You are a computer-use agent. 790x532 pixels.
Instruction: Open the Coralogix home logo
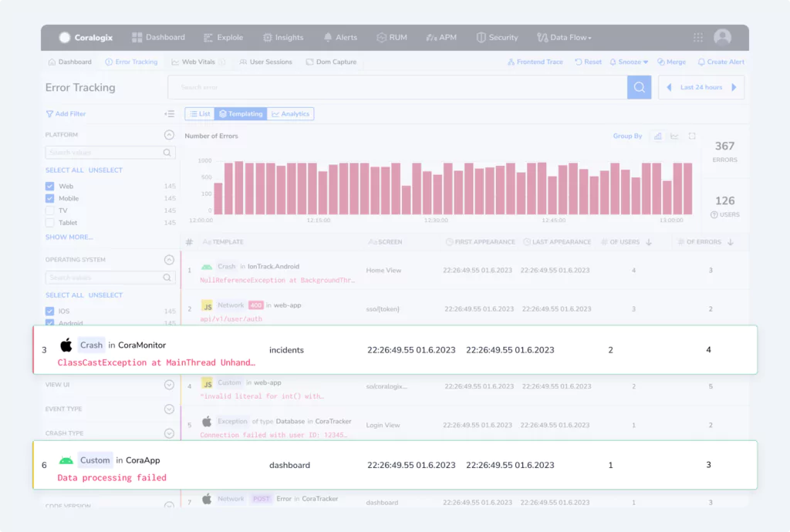click(x=86, y=37)
